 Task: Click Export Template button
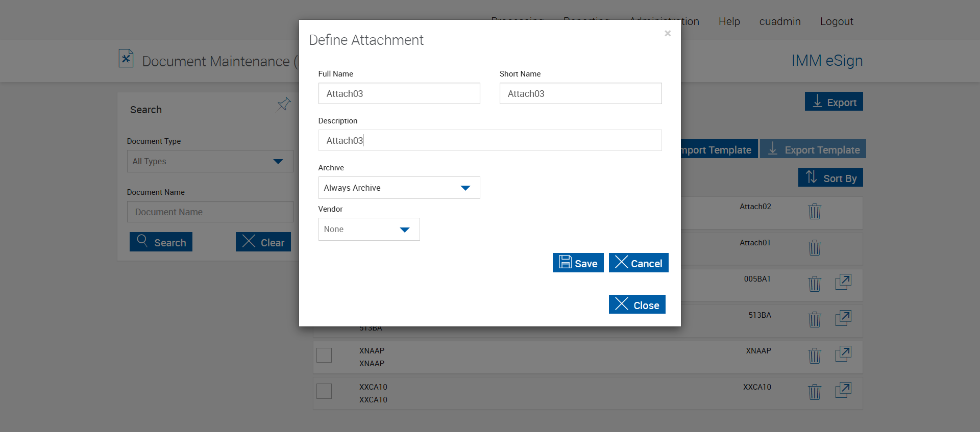pyautogui.click(x=813, y=149)
